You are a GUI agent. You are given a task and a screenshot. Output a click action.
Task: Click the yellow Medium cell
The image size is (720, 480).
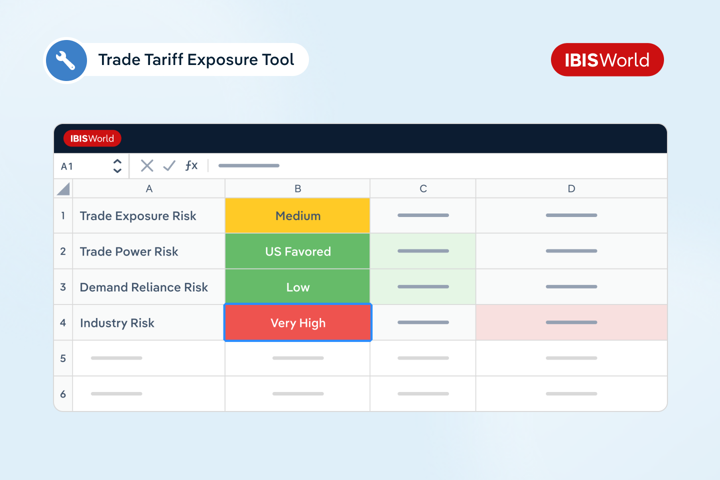pyautogui.click(x=297, y=216)
